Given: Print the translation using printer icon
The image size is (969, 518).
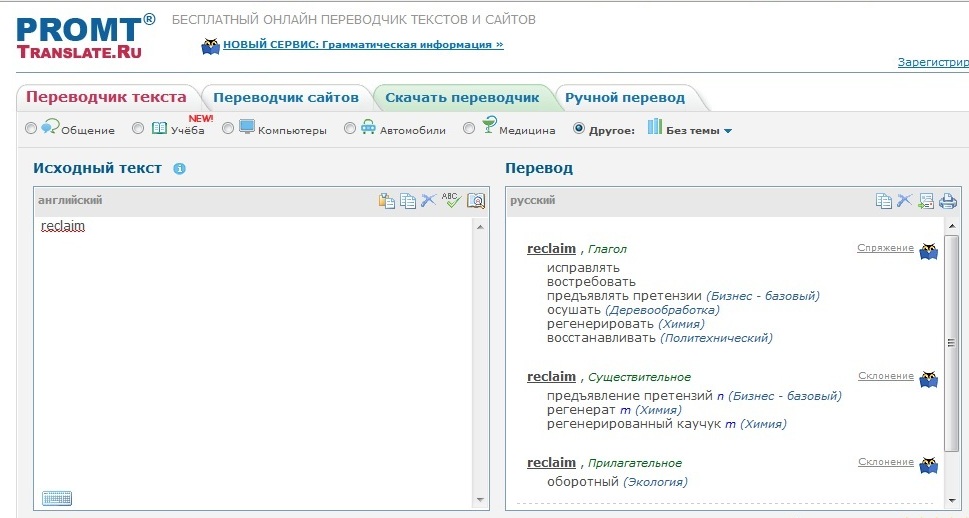Looking at the screenshot, I should tap(948, 201).
